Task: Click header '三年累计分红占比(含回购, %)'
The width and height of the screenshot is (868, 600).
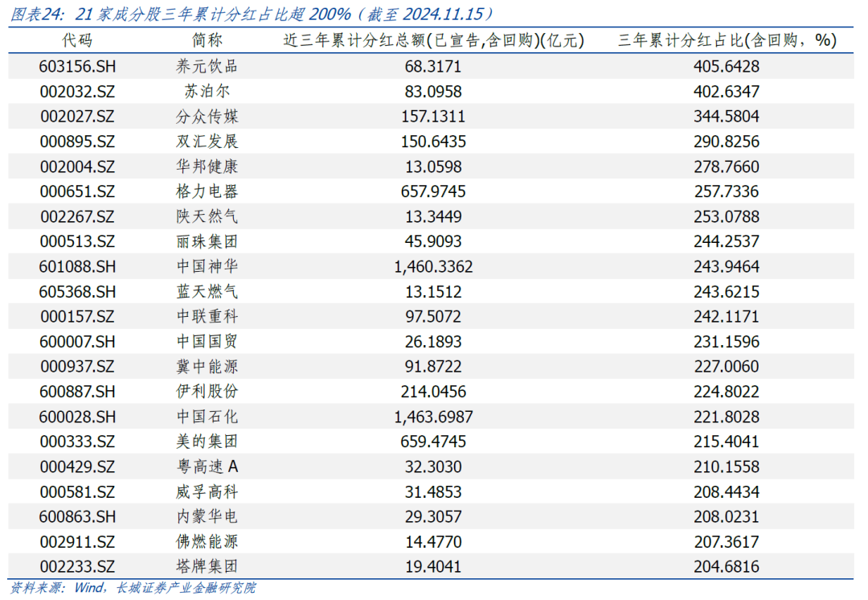Action: 727,40
